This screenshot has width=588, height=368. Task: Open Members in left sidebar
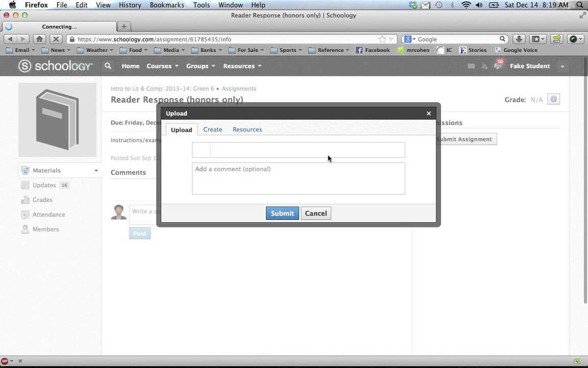coord(45,229)
